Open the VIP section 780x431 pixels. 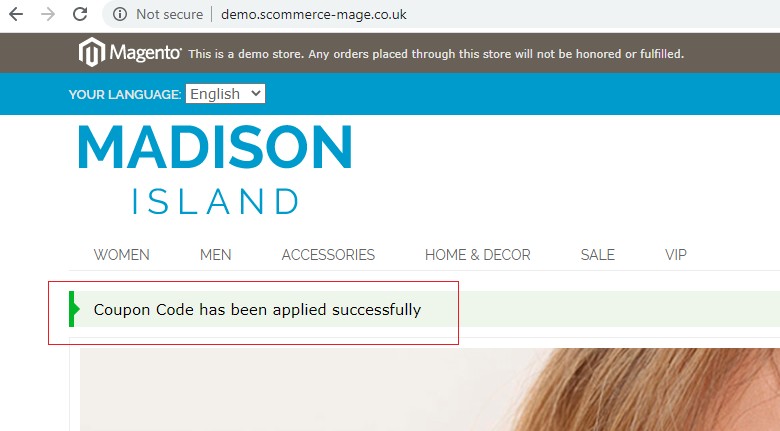click(x=676, y=255)
